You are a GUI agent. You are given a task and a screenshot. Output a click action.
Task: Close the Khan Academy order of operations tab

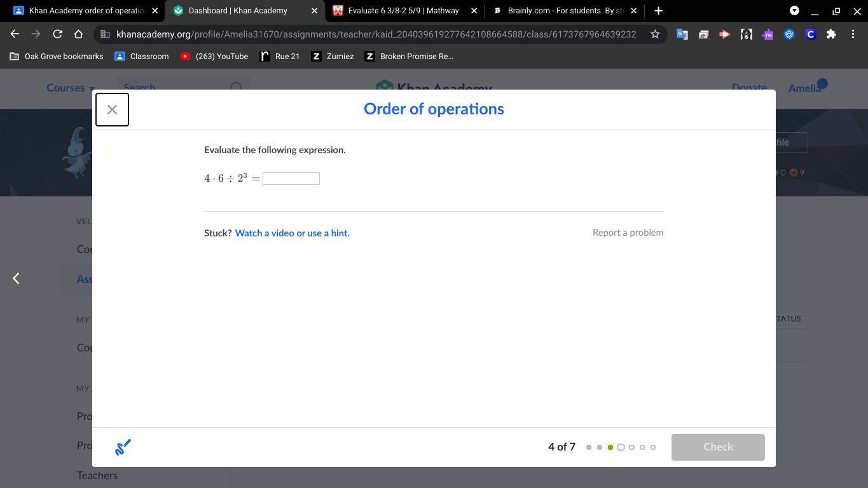[x=155, y=11]
